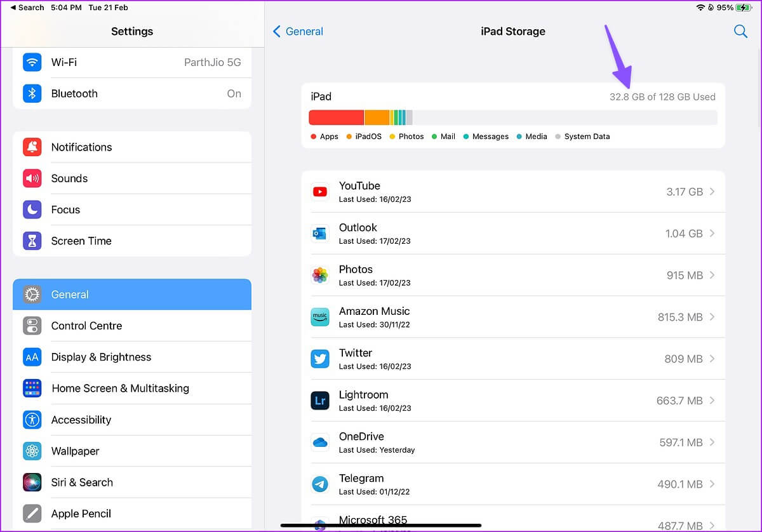The width and height of the screenshot is (762, 532).
Task: Click the red Apps storage bar segment
Action: click(x=337, y=117)
